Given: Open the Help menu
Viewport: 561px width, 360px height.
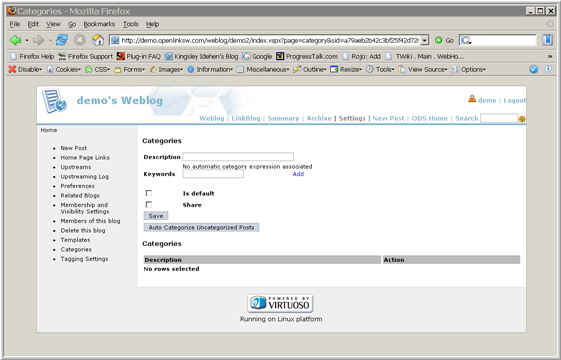Looking at the screenshot, I should coord(152,24).
